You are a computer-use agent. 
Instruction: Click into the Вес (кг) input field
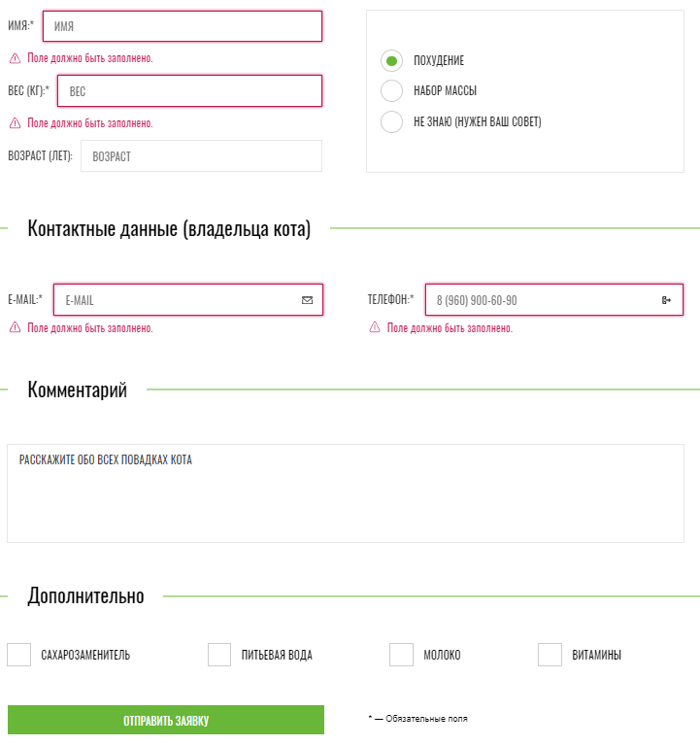pos(189,91)
